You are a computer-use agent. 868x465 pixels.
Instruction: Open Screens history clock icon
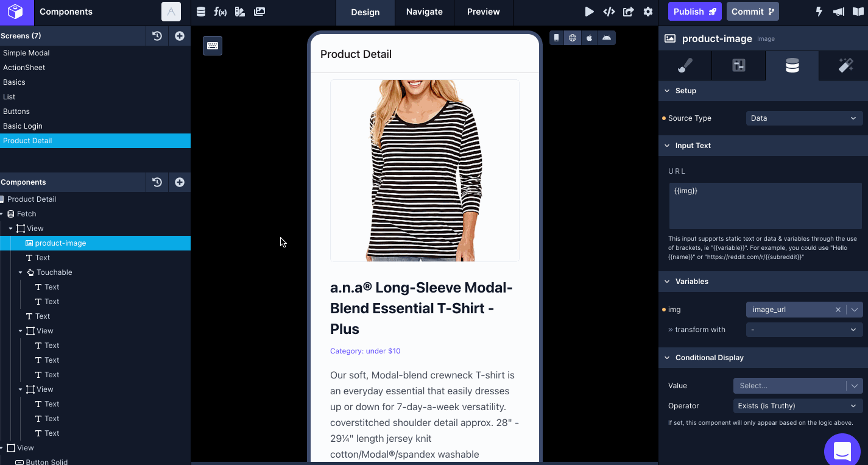(x=157, y=36)
